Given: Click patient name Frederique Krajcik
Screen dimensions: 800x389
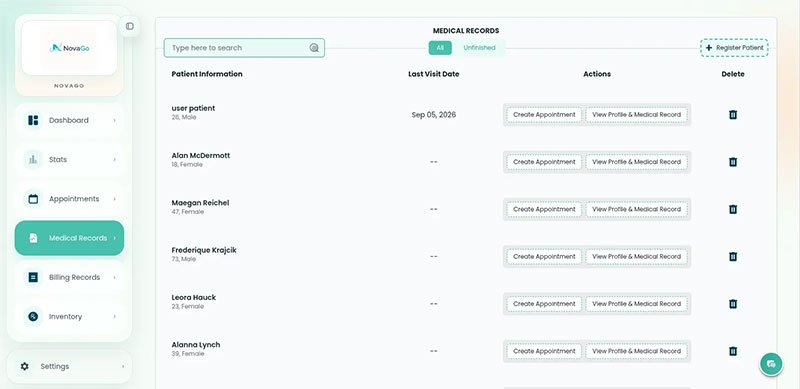Looking at the screenshot, I should coord(204,250).
